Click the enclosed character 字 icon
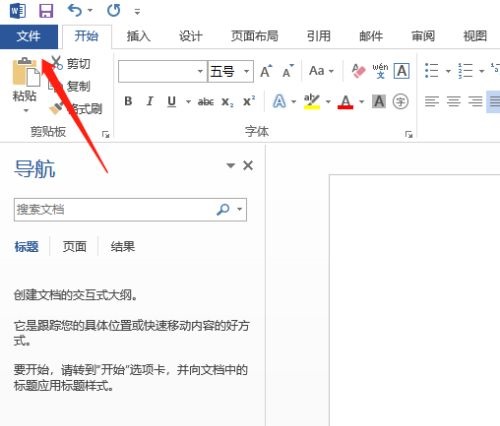Screen dimensions: 500x426 [x=400, y=101]
